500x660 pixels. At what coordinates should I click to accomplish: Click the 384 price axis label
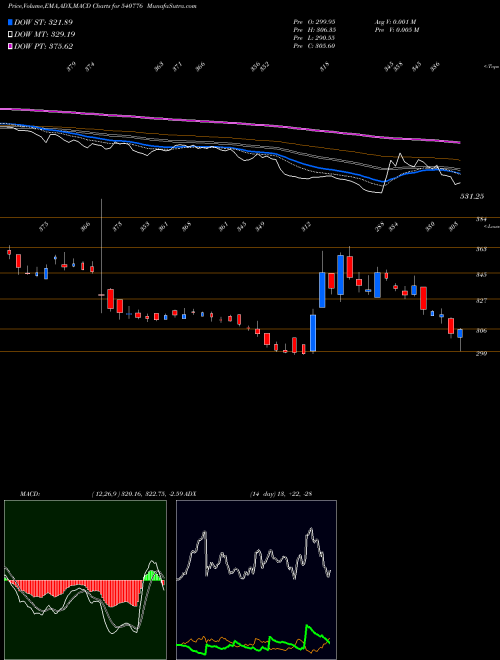pos(481,219)
